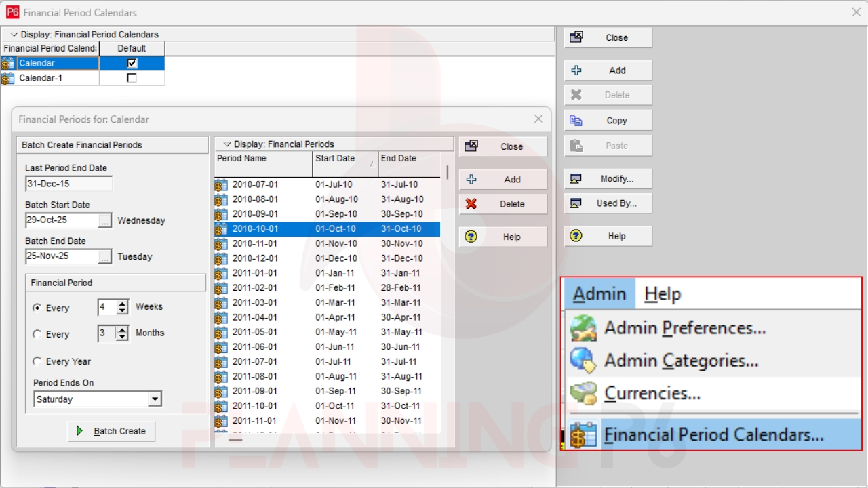Click the Currencies coins icon
The image size is (868, 488).
pos(583,393)
